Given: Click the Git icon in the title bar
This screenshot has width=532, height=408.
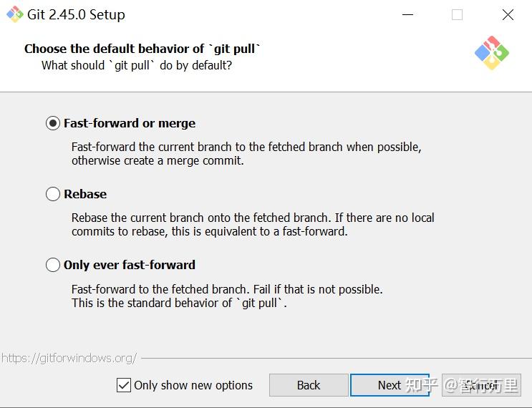Looking at the screenshot, I should pos(14,14).
